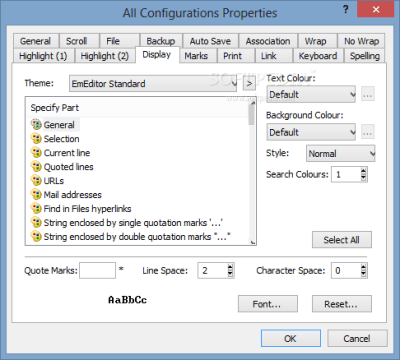Image resolution: width=400 pixels, height=360 pixels.
Task: Select the Find in Files hyperlinks part
Action: 88,209
